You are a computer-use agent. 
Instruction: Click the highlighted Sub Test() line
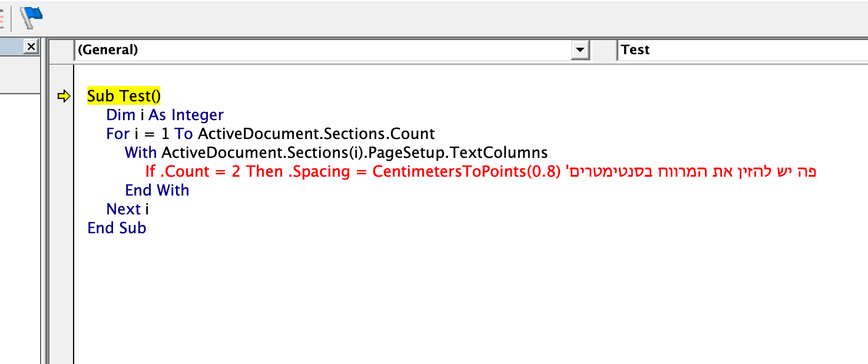[x=124, y=96]
